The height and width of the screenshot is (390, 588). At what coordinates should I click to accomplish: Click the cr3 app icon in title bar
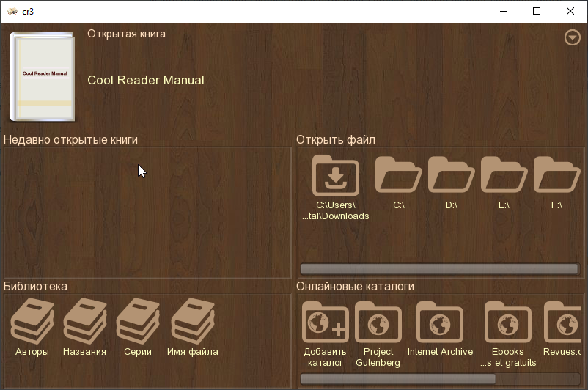12,11
